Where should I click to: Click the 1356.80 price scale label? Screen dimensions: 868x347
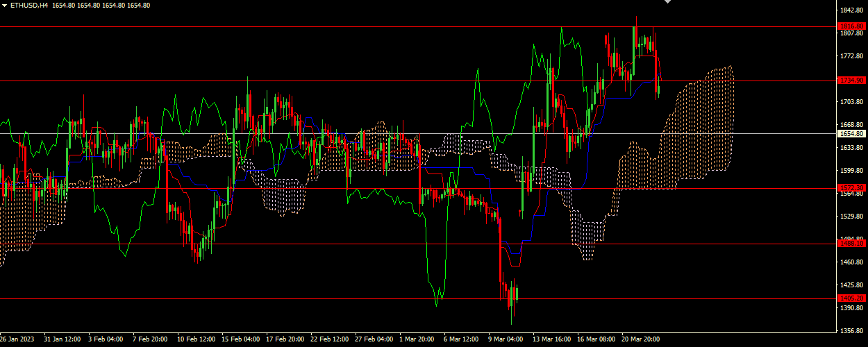point(851,331)
